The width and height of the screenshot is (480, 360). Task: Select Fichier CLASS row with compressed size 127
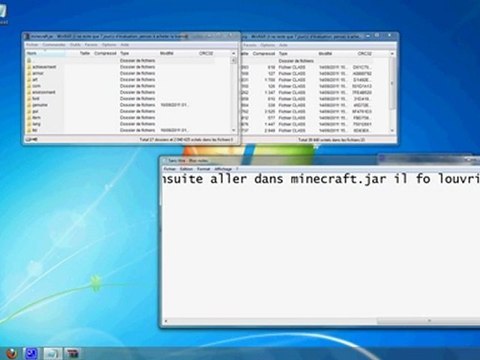[x=307, y=73]
